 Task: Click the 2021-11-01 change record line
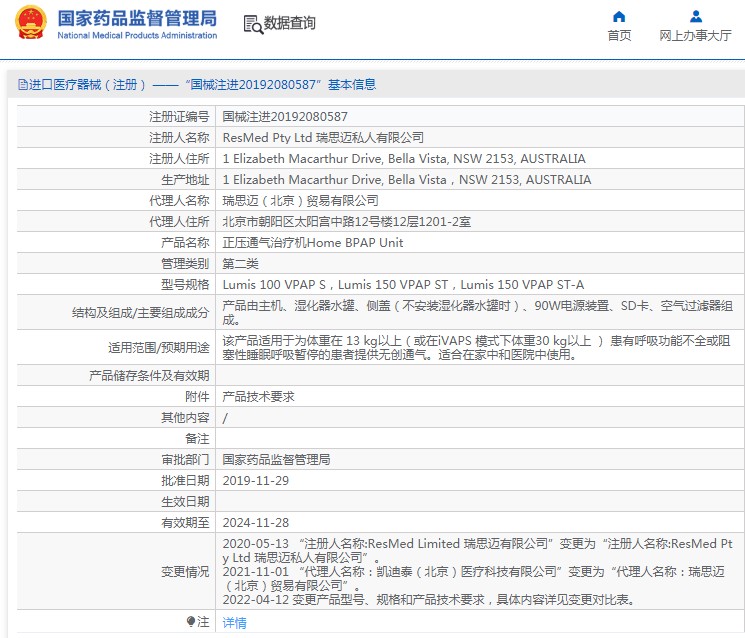coord(474,578)
